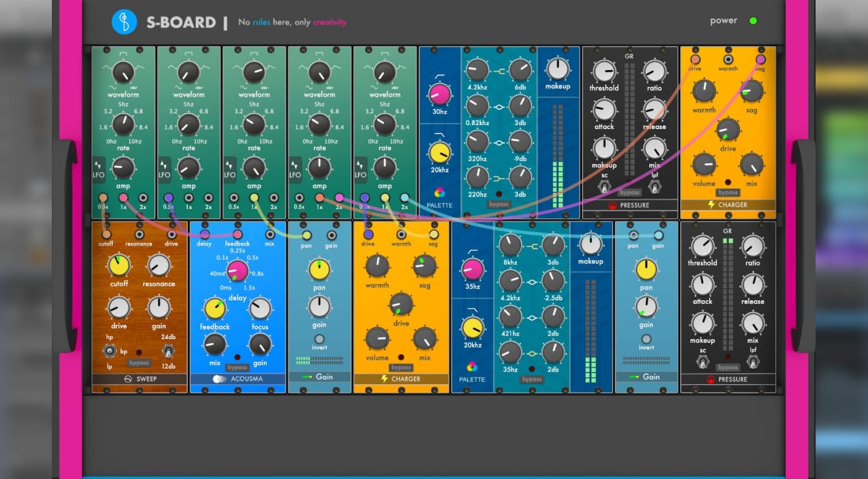Viewport: 868px width, 479px height.
Task: Click the bell band icon beside 0.82khz
Action: coord(499,107)
